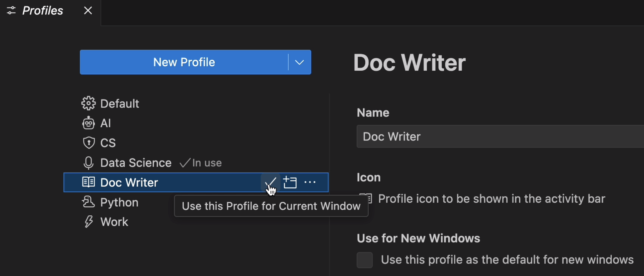Switch to the Profiles tab
This screenshot has height=276, width=644.
[43, 10]
